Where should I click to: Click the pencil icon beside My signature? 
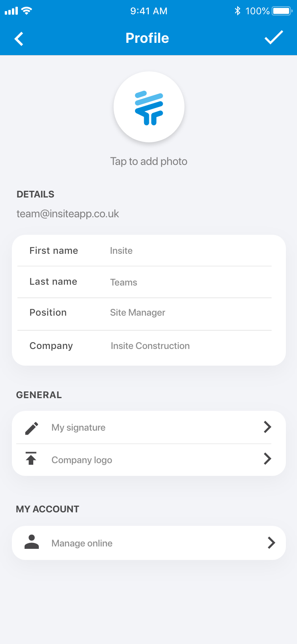click(x=32, y=428)
